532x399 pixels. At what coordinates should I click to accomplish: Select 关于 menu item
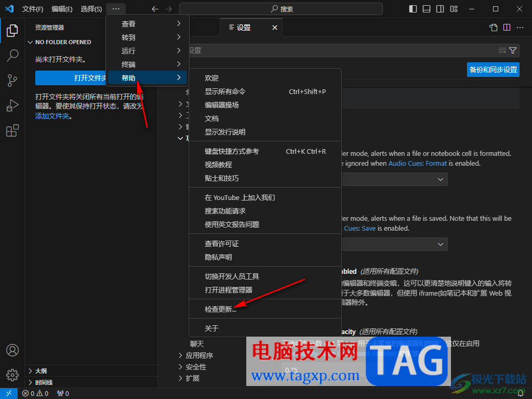coord(265,328)
